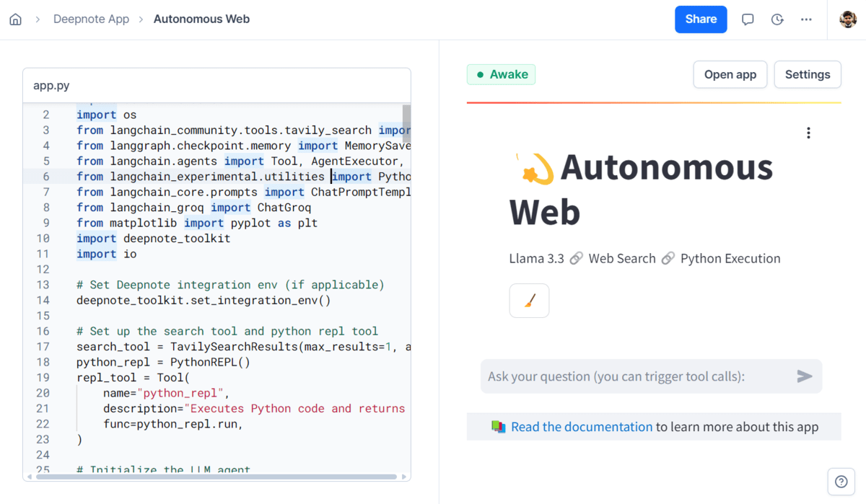866x504 pixels.
Task: Send the question with the arrow icon
Action: (804, 376)
